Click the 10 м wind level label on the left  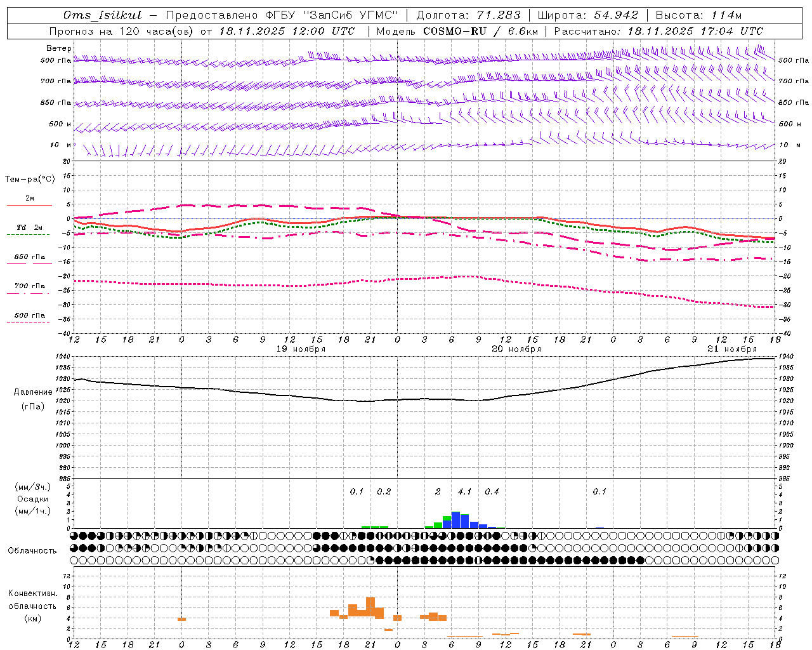click(60, 145)
